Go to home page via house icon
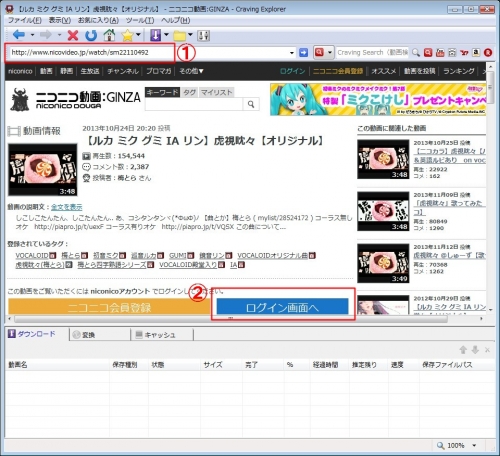 click(x=109, y=35)
